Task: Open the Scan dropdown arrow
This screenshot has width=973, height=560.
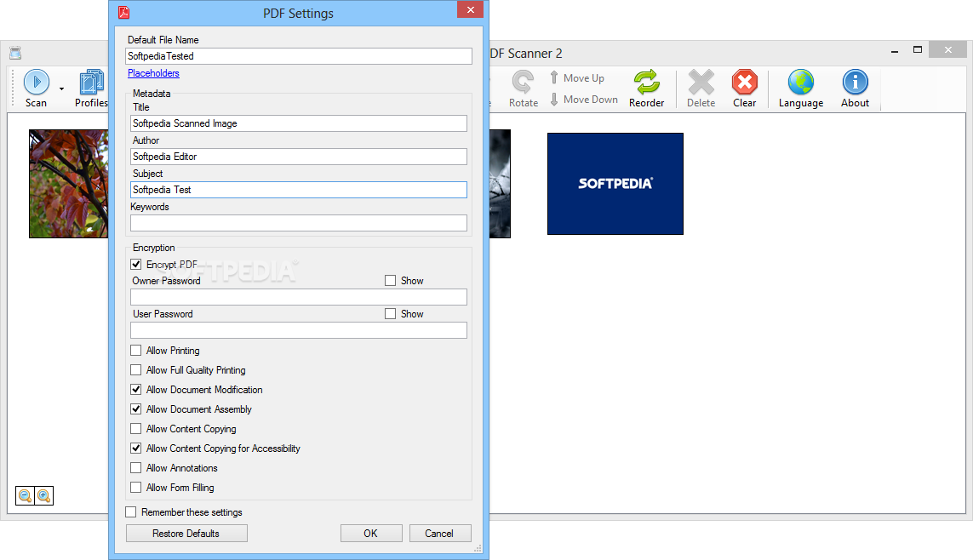Action: (x=61, y=89)
